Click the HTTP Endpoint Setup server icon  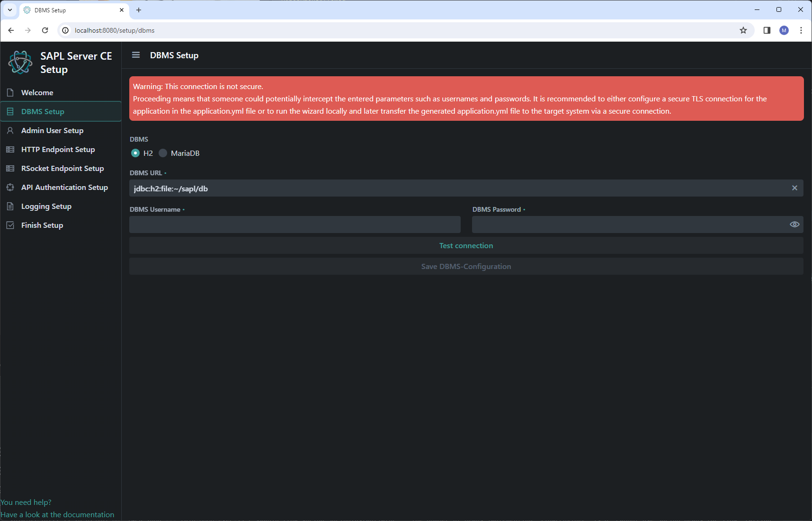pos(10,149)
